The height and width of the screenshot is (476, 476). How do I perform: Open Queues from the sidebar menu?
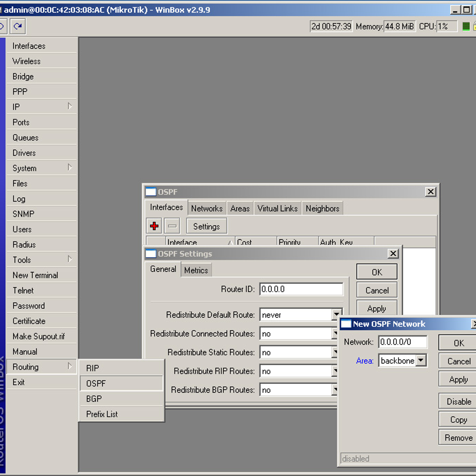(41, 137)
